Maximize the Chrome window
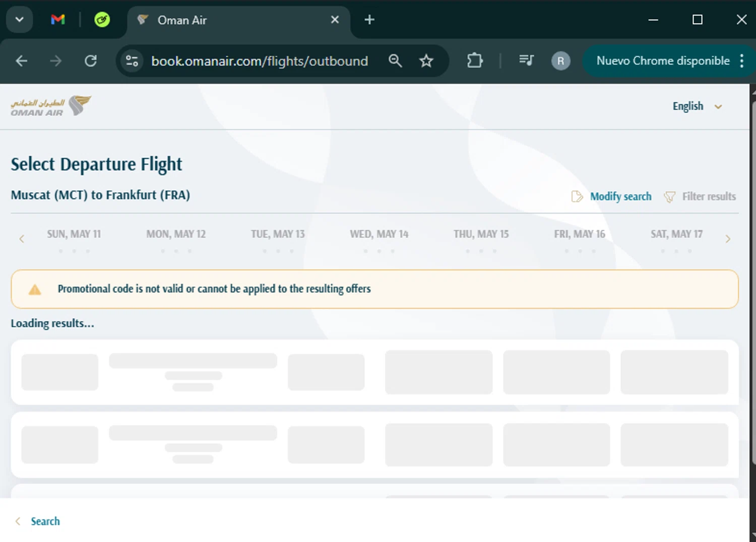 698,20
